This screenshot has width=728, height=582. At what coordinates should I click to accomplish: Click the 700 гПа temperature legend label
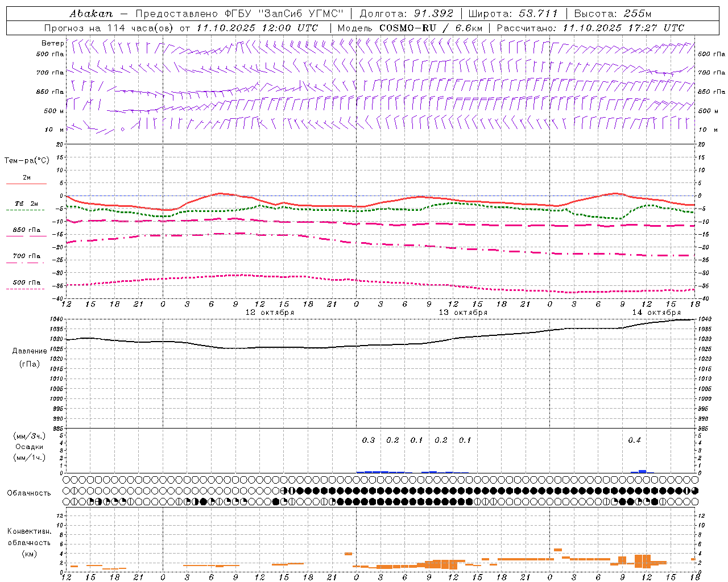click(x=27, y=256)
